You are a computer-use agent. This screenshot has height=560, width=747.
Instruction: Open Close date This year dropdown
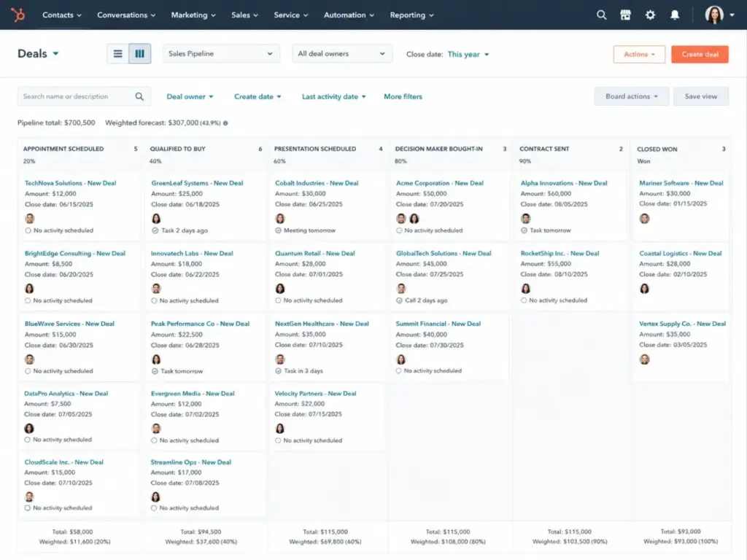468,54
